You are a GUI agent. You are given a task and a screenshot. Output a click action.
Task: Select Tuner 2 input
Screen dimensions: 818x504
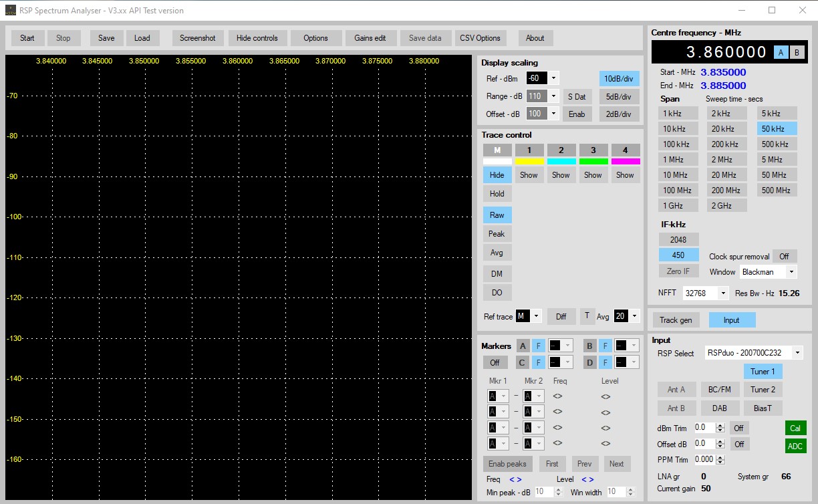pyautogui.click(x=763, y=389)
